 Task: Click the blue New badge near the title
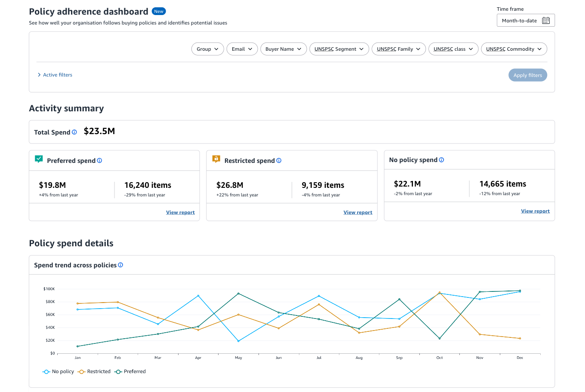pos(159,11)
